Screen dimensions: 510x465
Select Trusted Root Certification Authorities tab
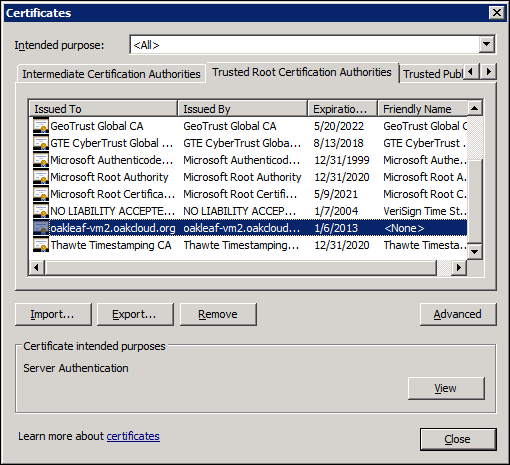pyautogui.click(x=302, y=72)
